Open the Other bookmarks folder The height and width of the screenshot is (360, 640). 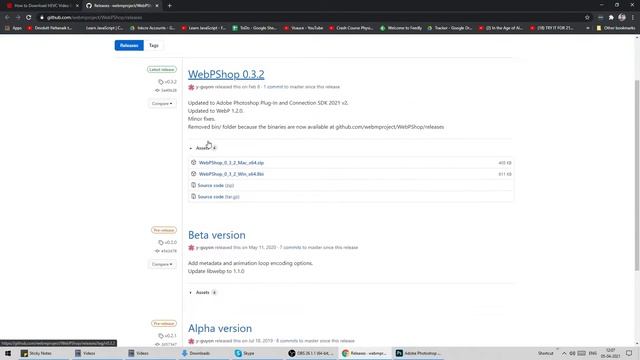tap(616, 28)
